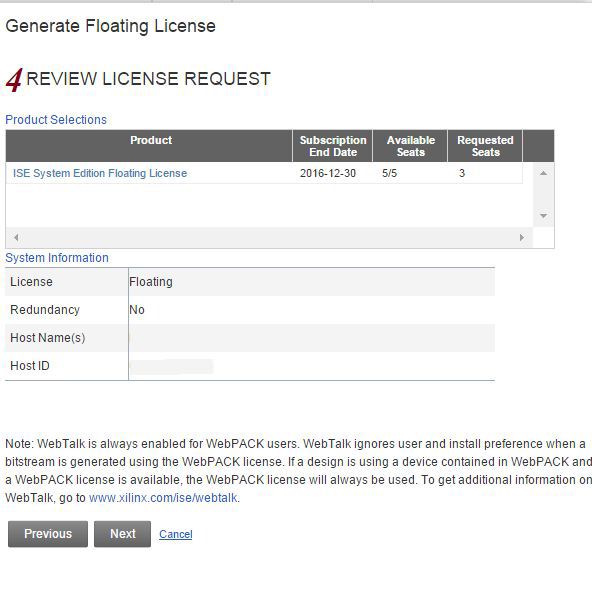The width and height of the screenshot is (592, 592).
Task: Click the Host Name(s) value row
Action: [x=311, y=338]
